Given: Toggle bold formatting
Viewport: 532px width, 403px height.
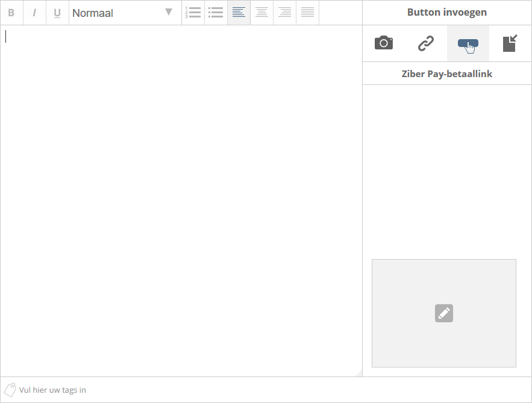Looking at the screenshot, I should click(x=11, y=13).
